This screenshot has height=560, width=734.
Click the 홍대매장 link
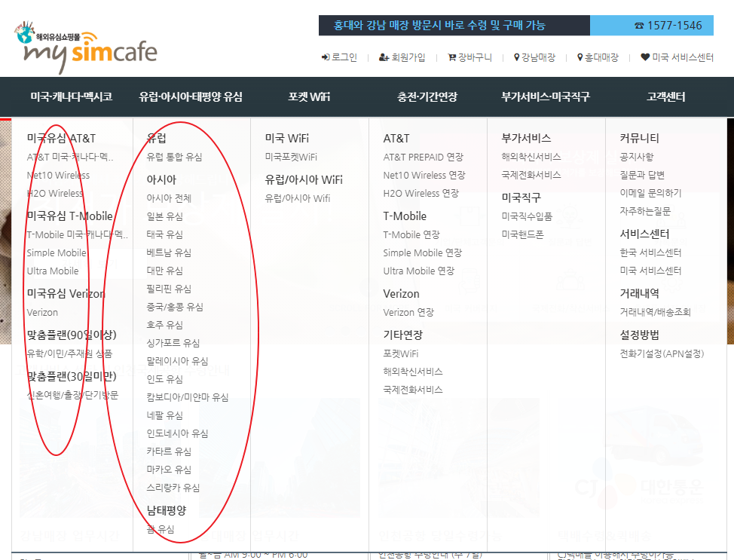pyautogui.click(x=601, y=57)
